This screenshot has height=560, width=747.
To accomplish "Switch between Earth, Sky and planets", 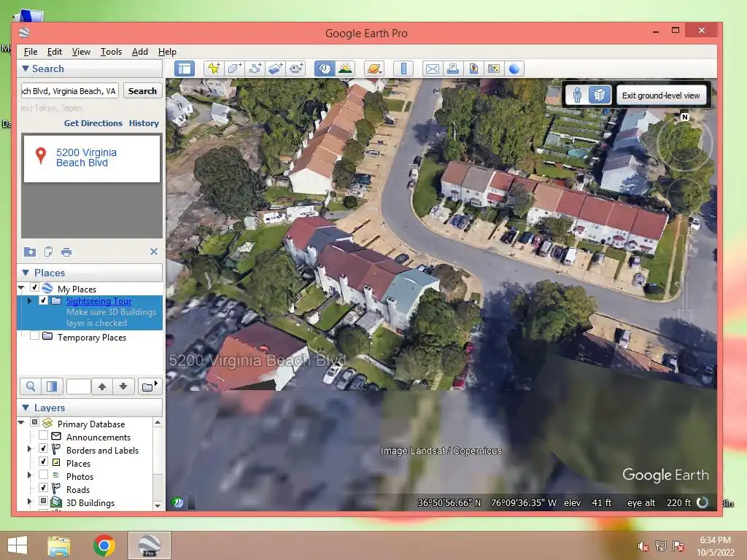I will [374, 69].
